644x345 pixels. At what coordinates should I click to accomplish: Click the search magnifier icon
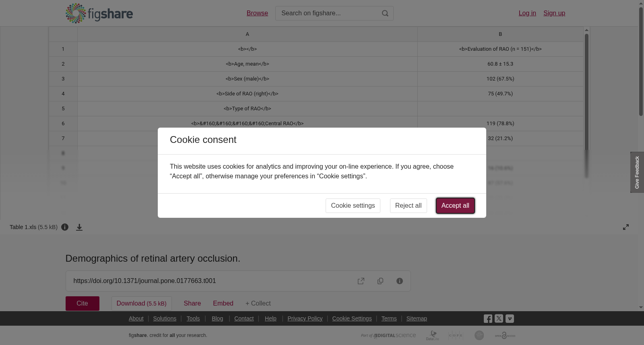(385, 13)
